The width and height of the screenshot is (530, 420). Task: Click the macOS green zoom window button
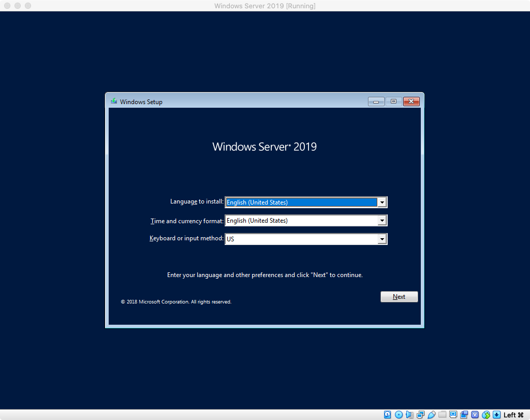(28, 6)
